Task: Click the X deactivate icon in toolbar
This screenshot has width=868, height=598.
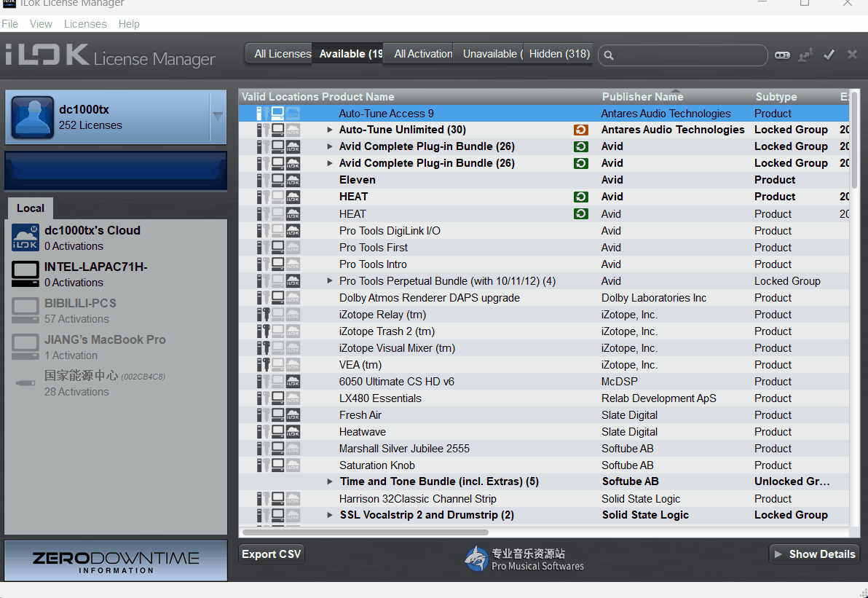Action: click(x=852, y=55)
